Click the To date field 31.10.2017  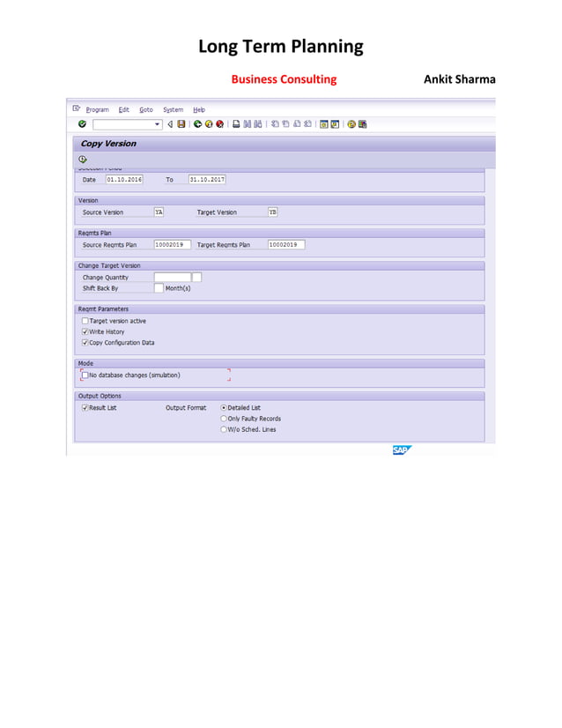click(207, 179)
